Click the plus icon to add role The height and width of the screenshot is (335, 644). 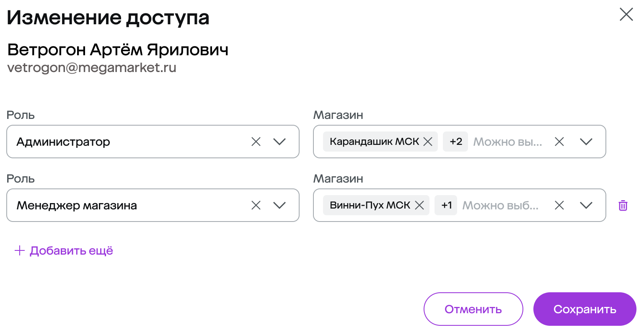coord(20,251)
